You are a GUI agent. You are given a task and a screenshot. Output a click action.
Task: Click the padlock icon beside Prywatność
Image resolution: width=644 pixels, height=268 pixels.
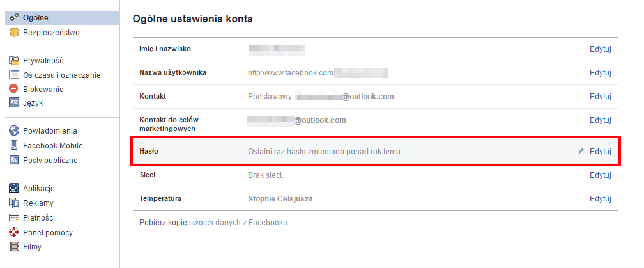14,60
